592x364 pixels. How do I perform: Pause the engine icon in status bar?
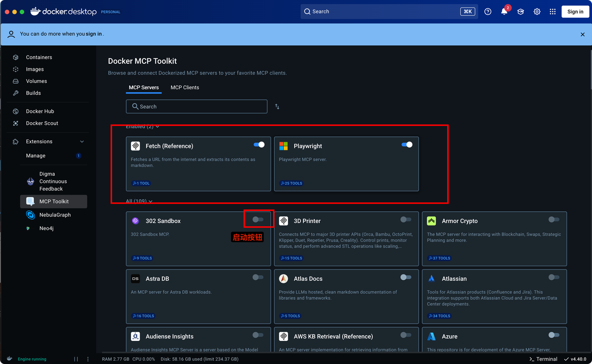pyautogui.click(x=76, y=359)
